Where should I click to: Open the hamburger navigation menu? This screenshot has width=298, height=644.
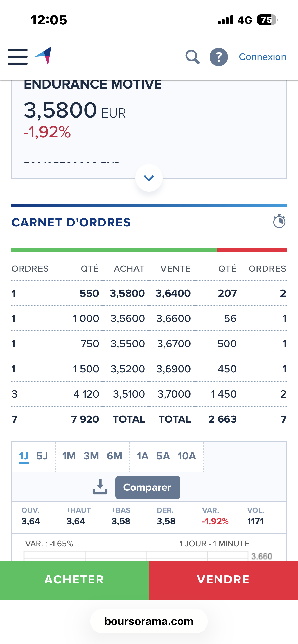18,57
